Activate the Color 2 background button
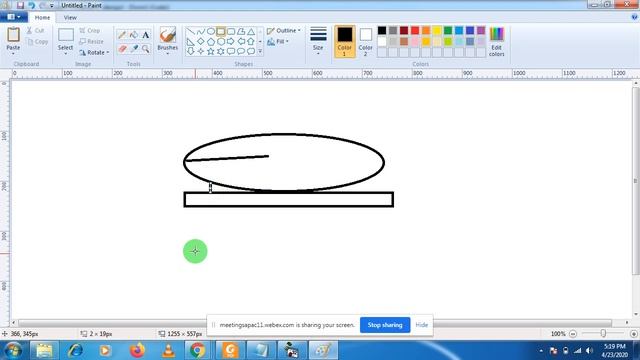Viewport: 640px width, 360px height. tap(366, 41)
